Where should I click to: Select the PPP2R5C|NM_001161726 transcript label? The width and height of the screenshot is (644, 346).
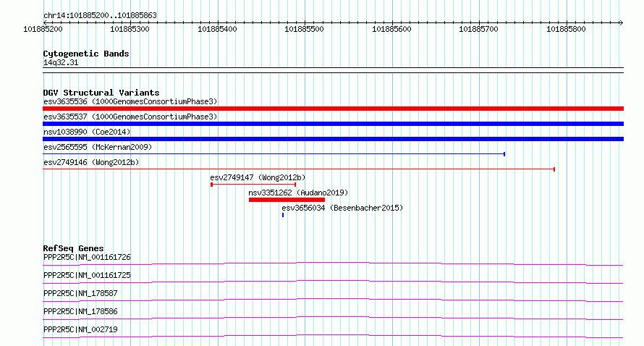pyautogui.click(x=87, y=257)
